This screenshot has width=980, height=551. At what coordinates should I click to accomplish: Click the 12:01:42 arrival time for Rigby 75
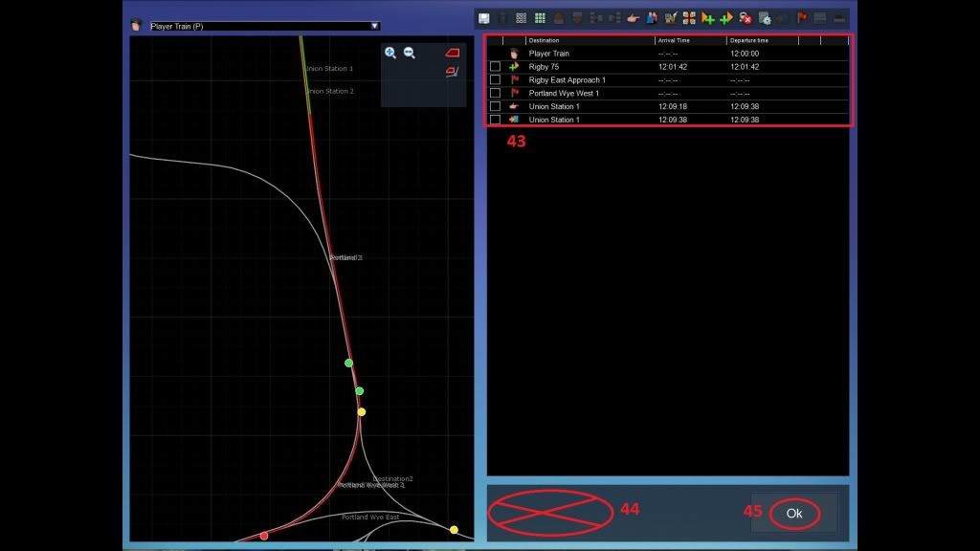pos(673,67)
